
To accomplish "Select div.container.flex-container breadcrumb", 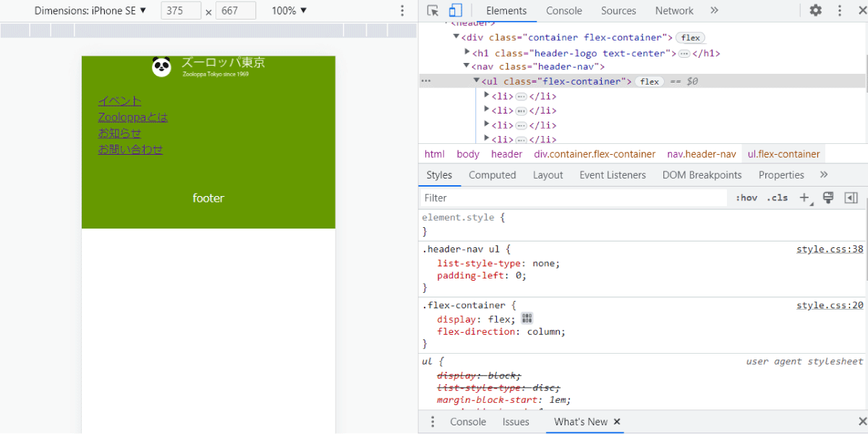I will coord(595,154).
